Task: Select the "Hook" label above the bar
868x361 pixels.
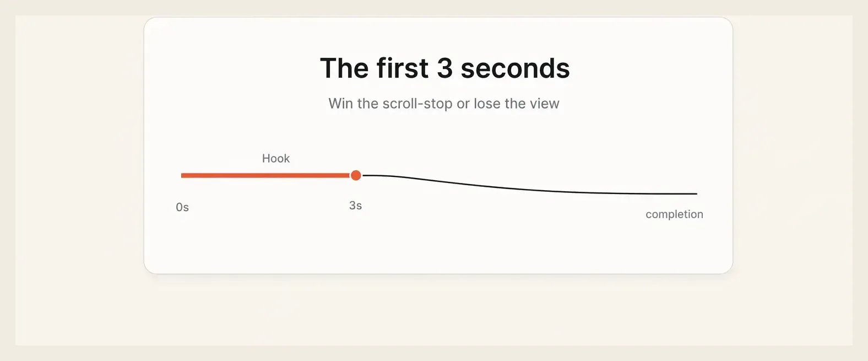Action: click(276, 158)
